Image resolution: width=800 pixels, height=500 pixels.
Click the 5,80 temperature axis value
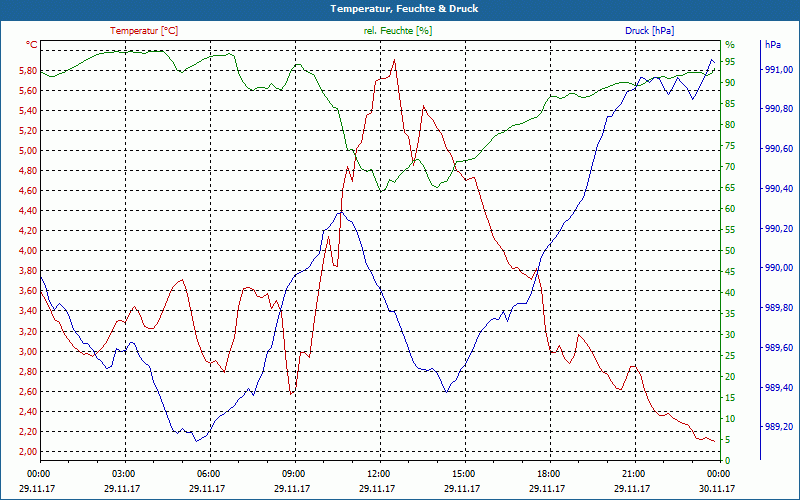coord(29,71)
